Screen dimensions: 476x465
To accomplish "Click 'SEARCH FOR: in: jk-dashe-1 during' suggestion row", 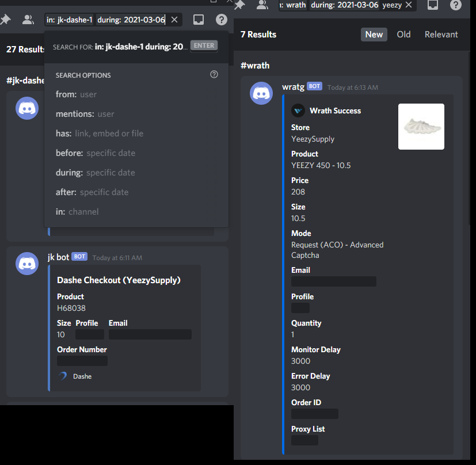I will [x=136, y=47].
